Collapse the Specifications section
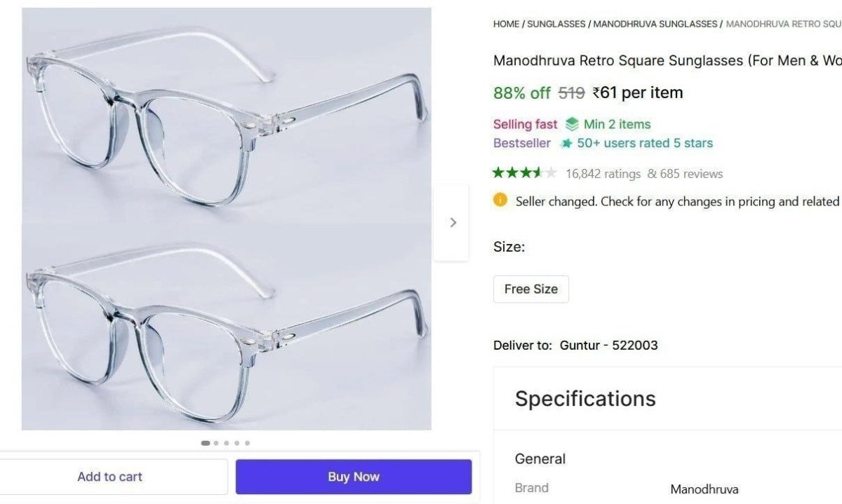The width and height of the screenshot is (842, 504). pos(585,398)
